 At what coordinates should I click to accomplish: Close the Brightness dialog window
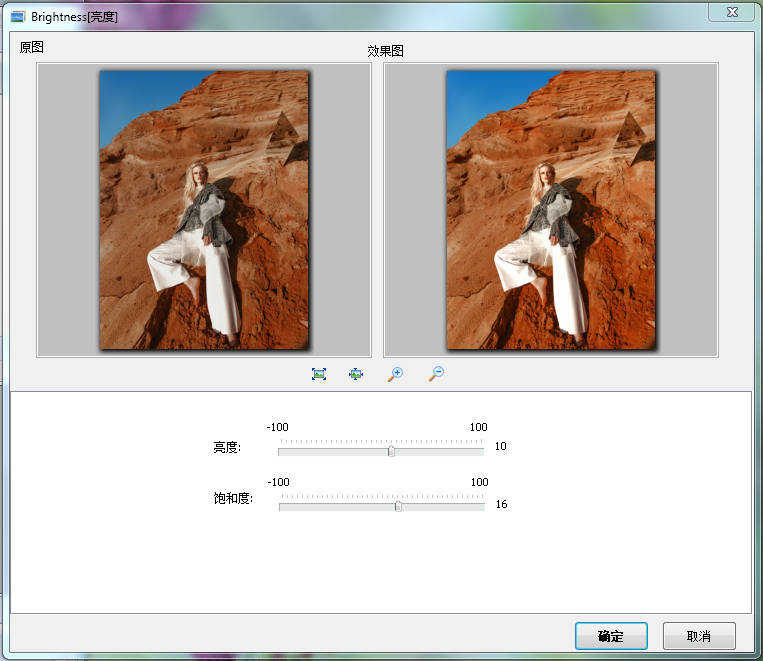click(731, 11)
